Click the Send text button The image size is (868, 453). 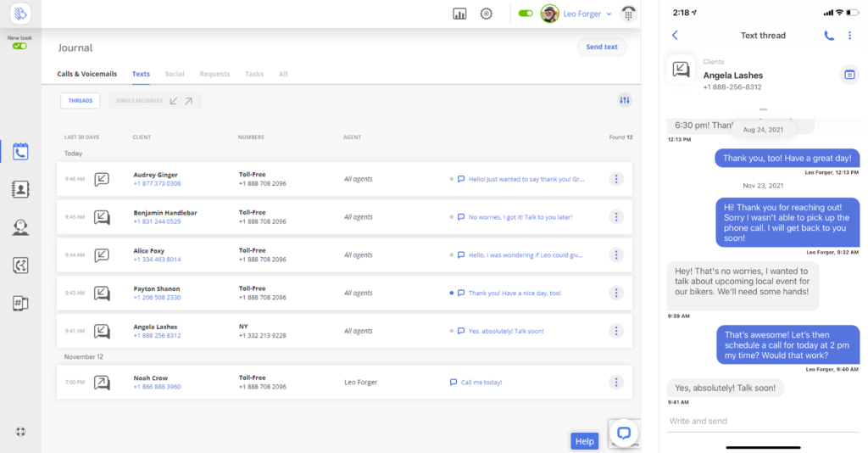coord(602,47)
